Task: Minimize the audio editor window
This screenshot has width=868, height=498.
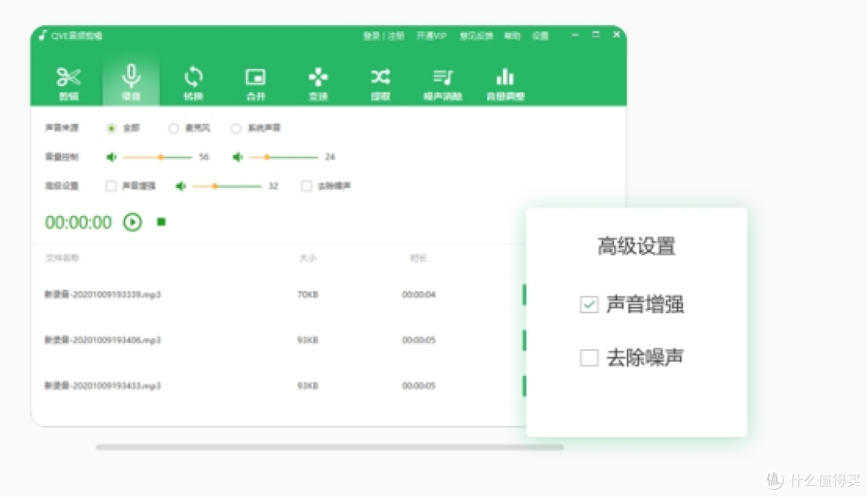Action: point(575,35)
